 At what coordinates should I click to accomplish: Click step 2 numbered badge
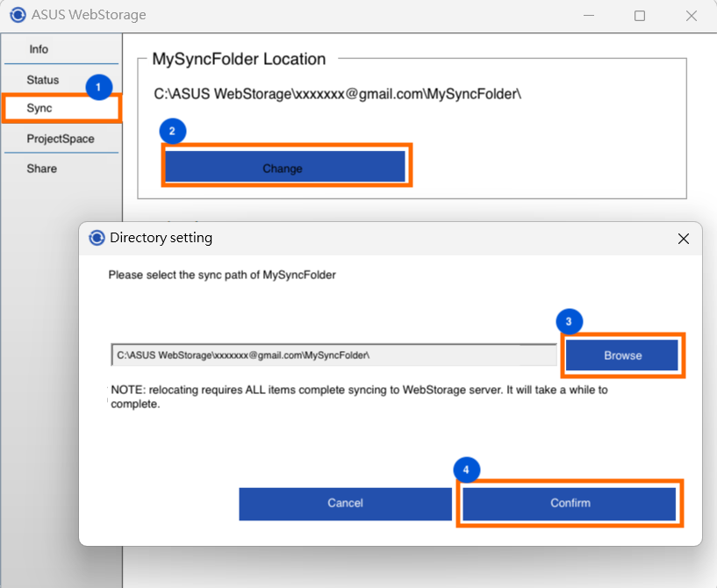172,132
